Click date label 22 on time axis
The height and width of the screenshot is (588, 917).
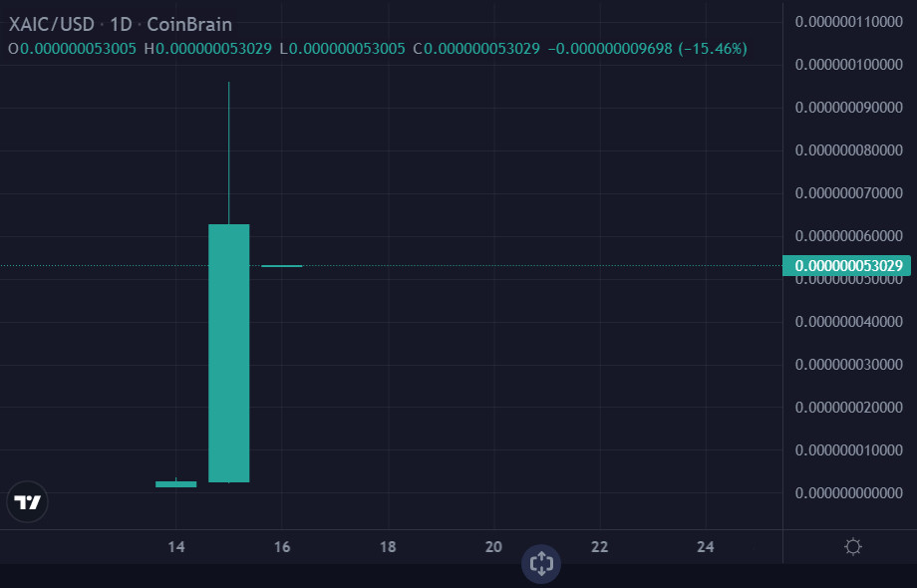point(599,547)
